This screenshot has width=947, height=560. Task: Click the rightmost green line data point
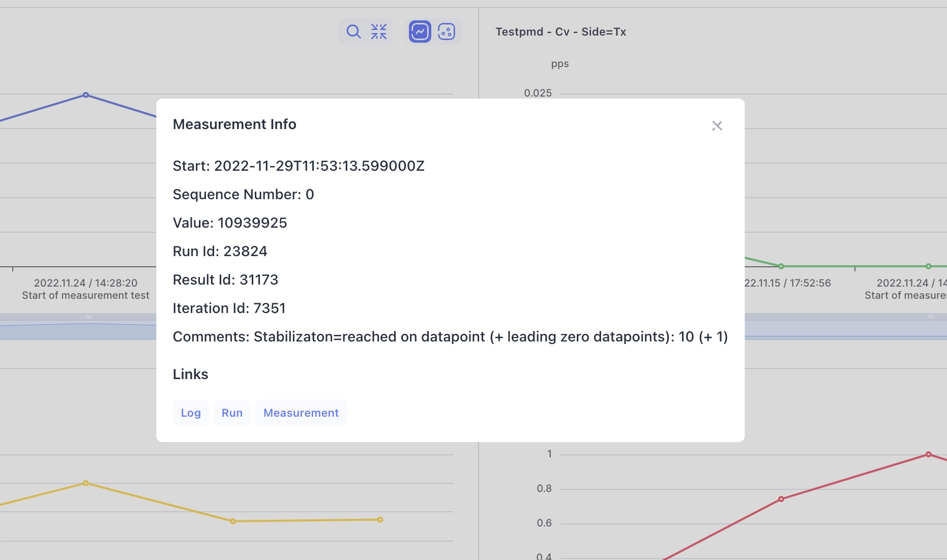[x=928, y=266]
